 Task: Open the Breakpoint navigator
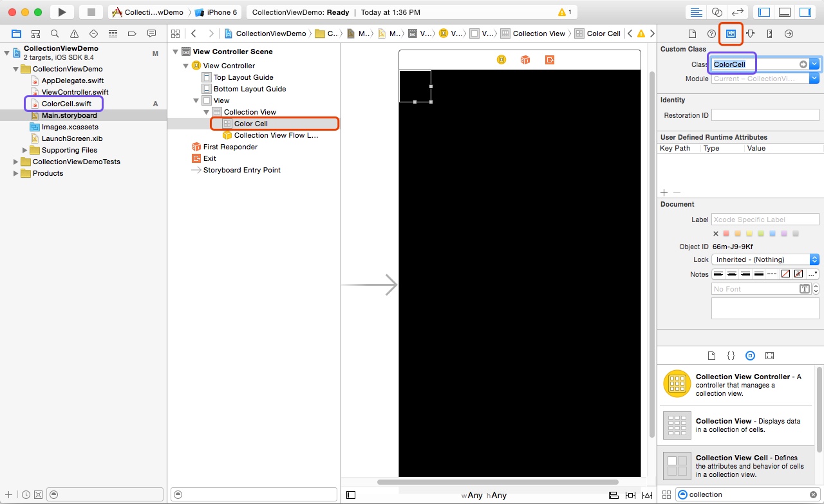coord(133,33)
